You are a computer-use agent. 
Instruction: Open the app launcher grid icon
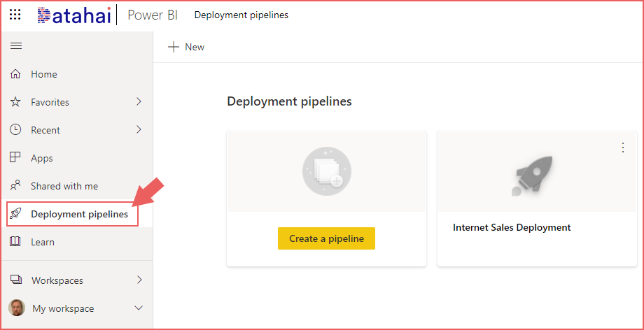coord(15,15)
